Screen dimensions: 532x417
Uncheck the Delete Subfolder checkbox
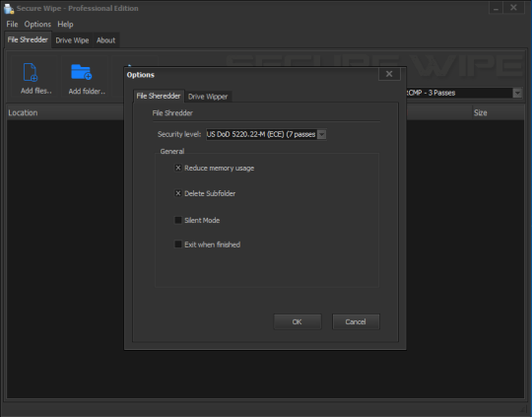(178, 193)
